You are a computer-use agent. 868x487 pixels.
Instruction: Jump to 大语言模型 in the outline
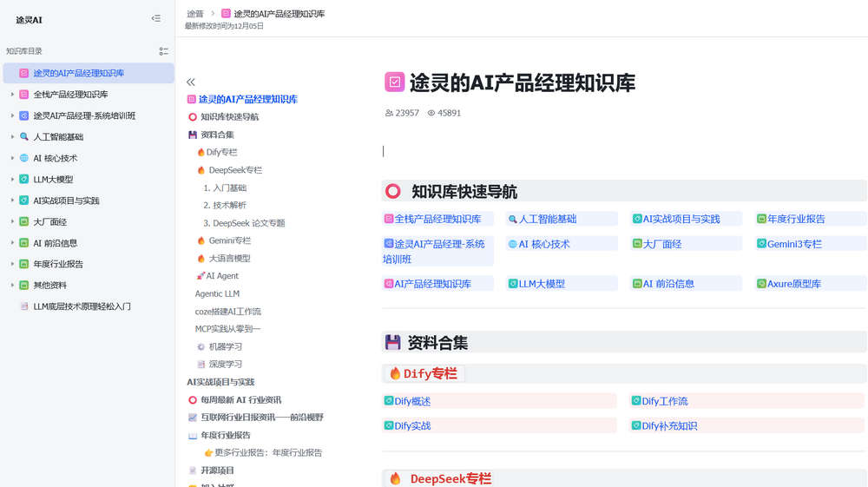click(x=230, y=259)
